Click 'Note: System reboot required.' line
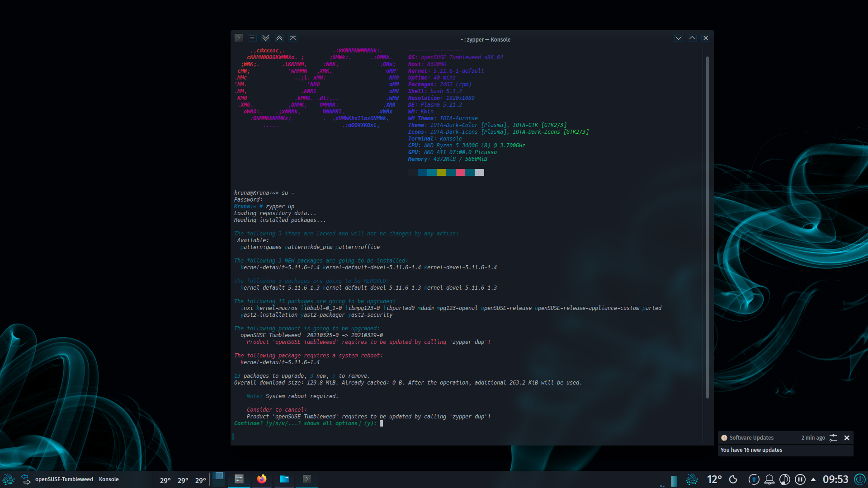 click(x=292, y=396)
